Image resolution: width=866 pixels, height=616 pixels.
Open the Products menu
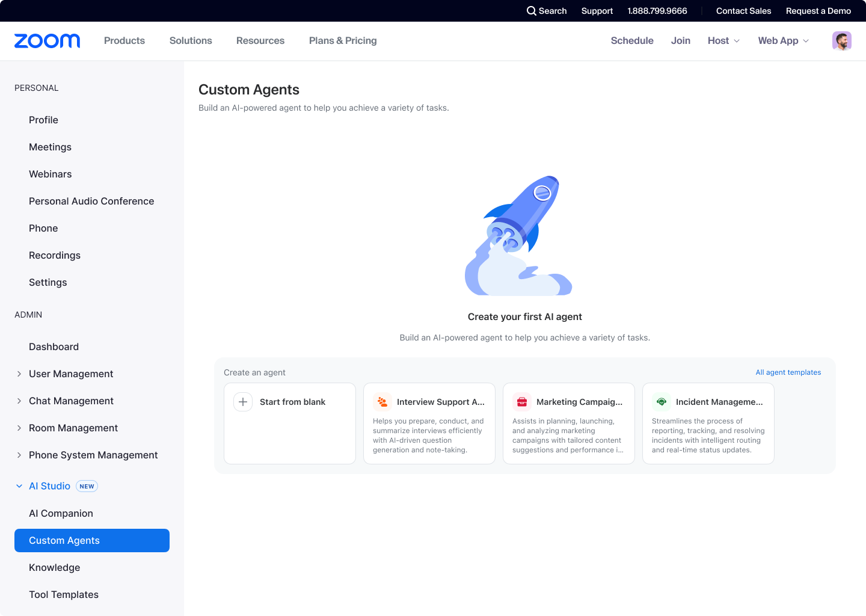point(124,41)
